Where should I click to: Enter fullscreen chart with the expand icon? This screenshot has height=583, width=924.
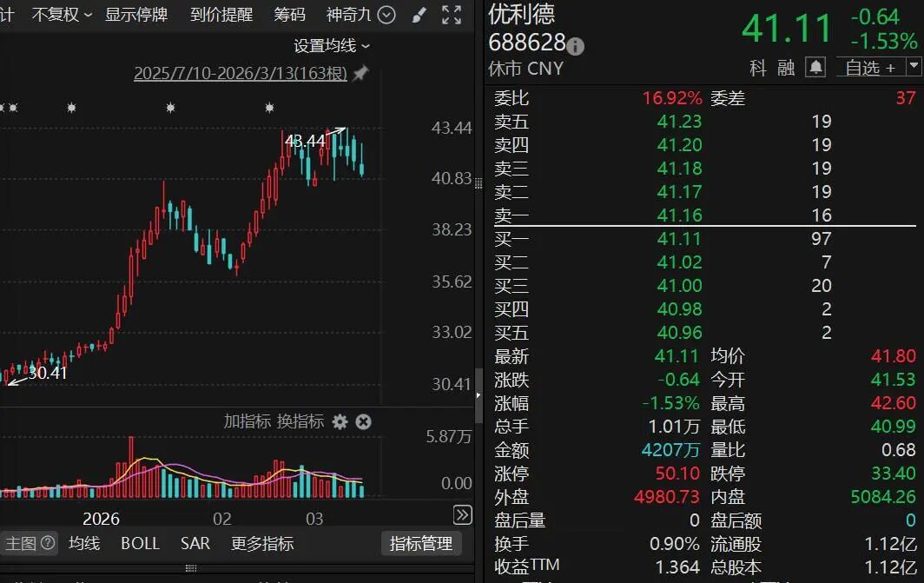coord(452,15)
